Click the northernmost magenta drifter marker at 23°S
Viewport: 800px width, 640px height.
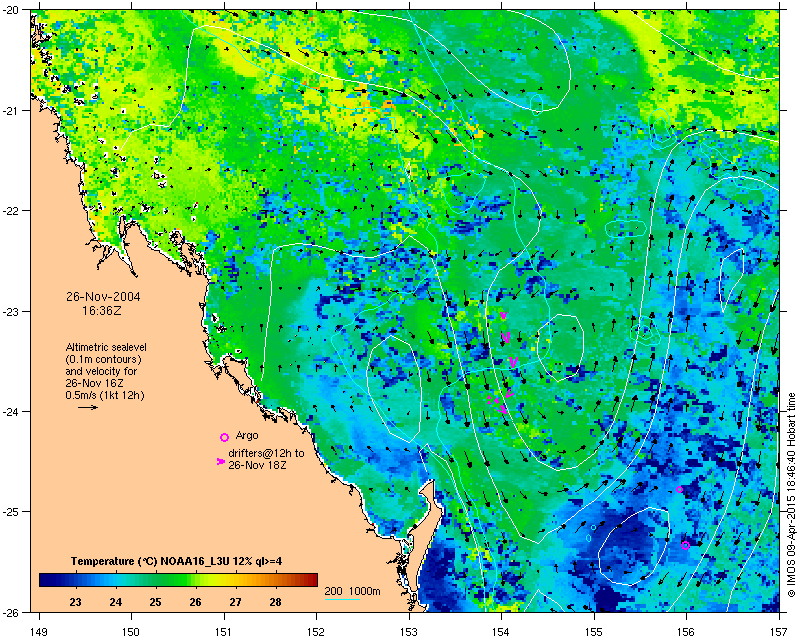pyautogui.click(x=503, y=315)
